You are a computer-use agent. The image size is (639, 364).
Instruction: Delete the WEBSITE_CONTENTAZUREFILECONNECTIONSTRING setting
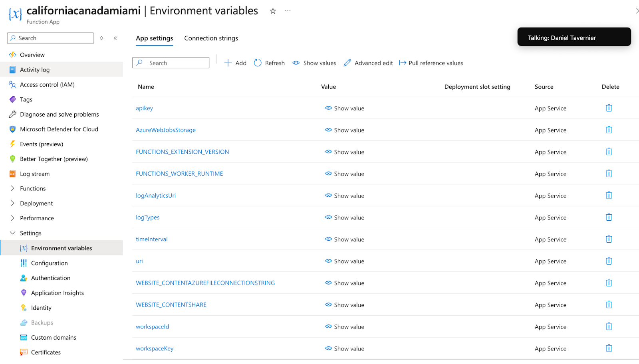[609, 283]
